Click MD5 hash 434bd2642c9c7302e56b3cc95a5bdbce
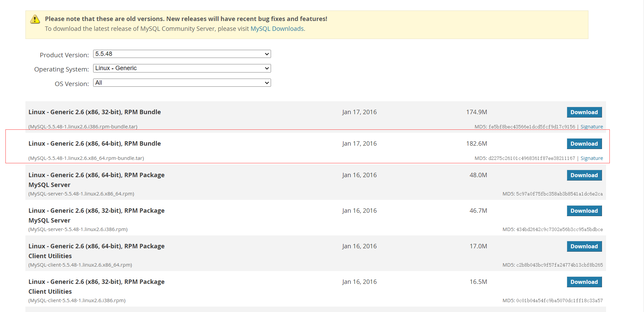The width and height of the screenshot is (644, 312). [559, 229]
